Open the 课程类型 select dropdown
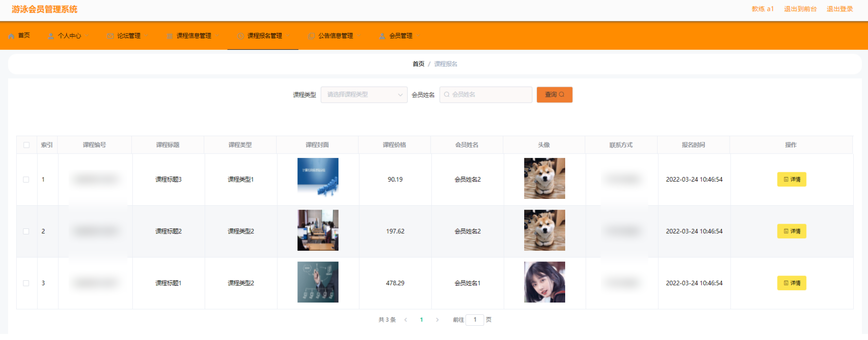Viewport: 868px width, 340px height. point(364,95)
